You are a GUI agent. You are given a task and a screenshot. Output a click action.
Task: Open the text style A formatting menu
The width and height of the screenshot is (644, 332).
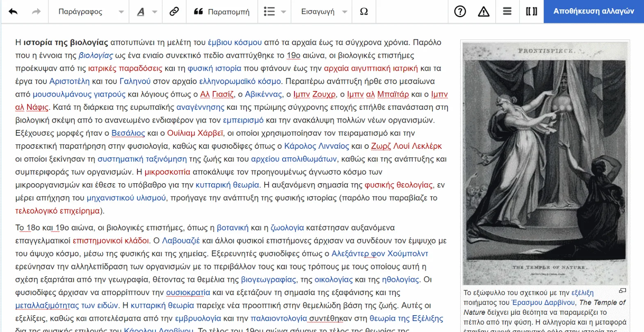tap(146, 11)
